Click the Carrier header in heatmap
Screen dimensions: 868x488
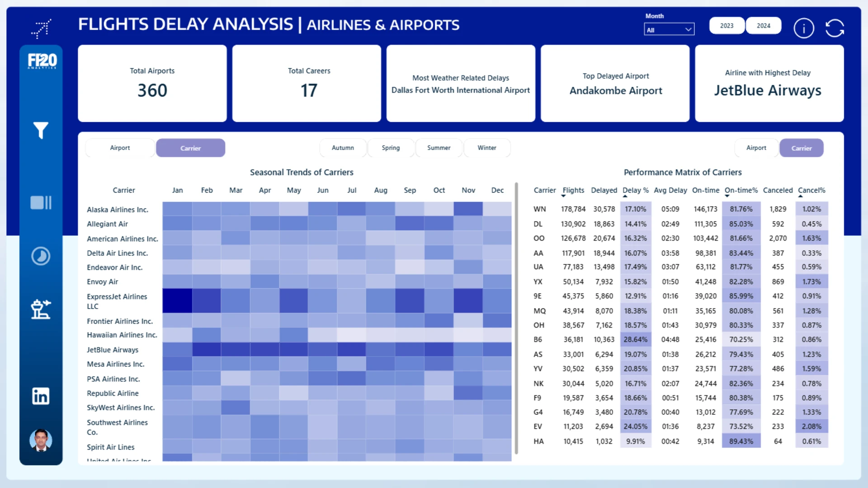coord(124,190)
